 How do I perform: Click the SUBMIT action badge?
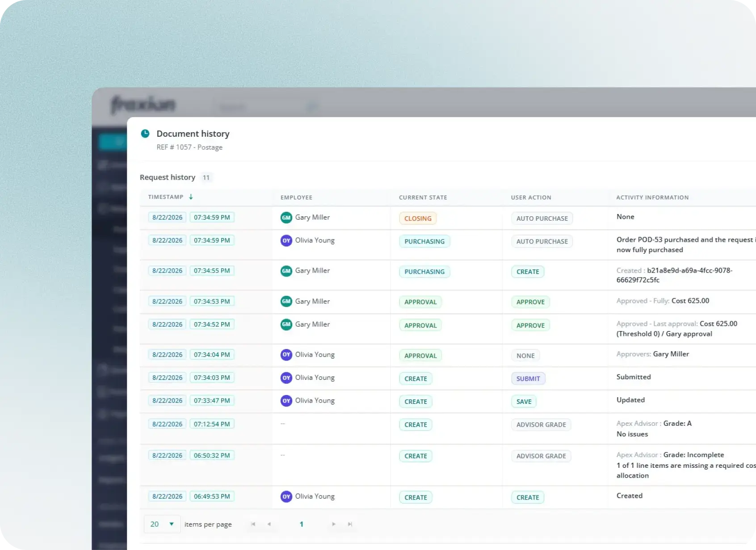[528, 378]
